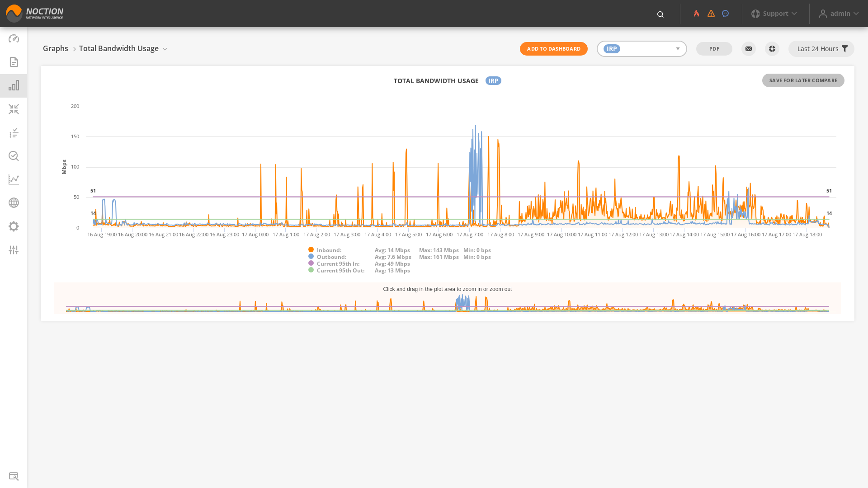The height and width of the screenshot is (488, 868).
Task: Click the IRP badge beside chart title
Action: point(493,81)
